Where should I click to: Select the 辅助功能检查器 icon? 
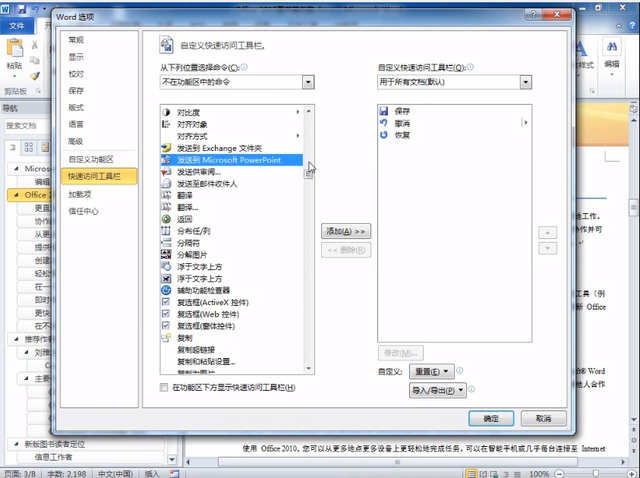pyautogui.click(x=167, y=291)
